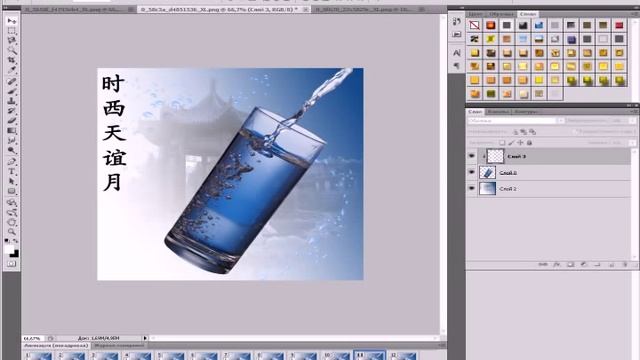Viewport: 640px width, 360px height.
Task: Select the Quick Selection tool
Action: 12,51
